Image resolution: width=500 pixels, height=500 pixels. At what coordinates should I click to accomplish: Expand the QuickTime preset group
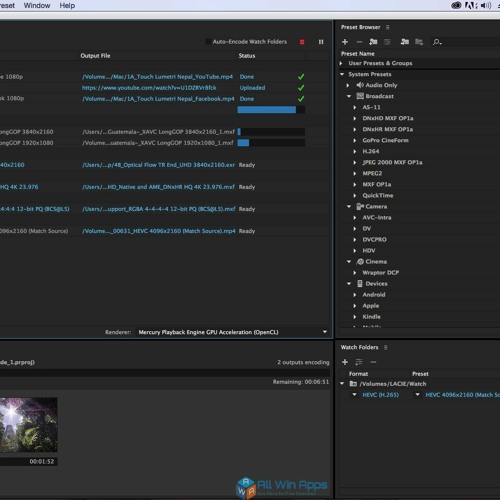point(355,196)
